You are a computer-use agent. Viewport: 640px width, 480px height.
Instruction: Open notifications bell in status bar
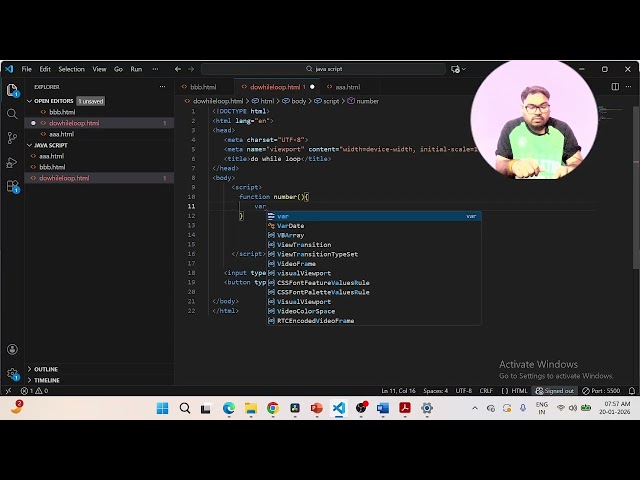tap(632, 391)
